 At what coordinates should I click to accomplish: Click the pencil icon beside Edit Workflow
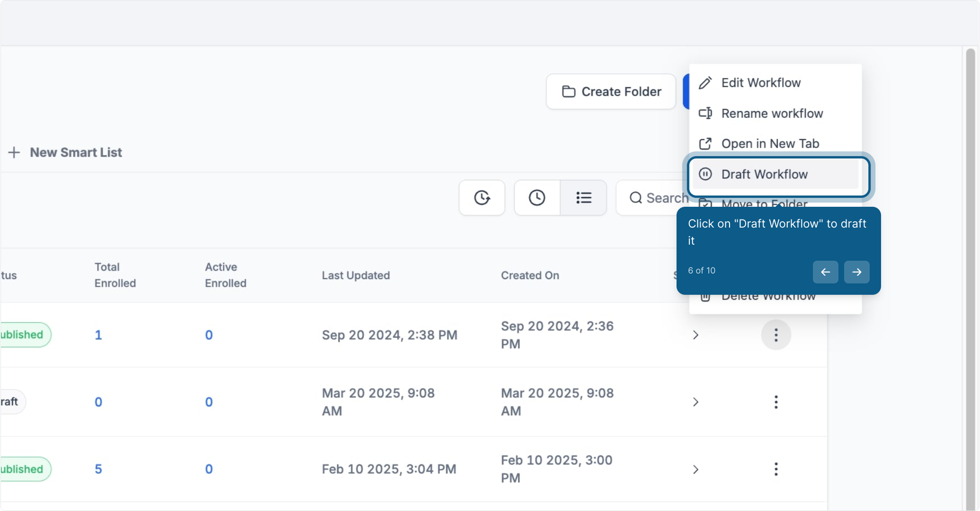pyautogui.click(x=705, y=83)
